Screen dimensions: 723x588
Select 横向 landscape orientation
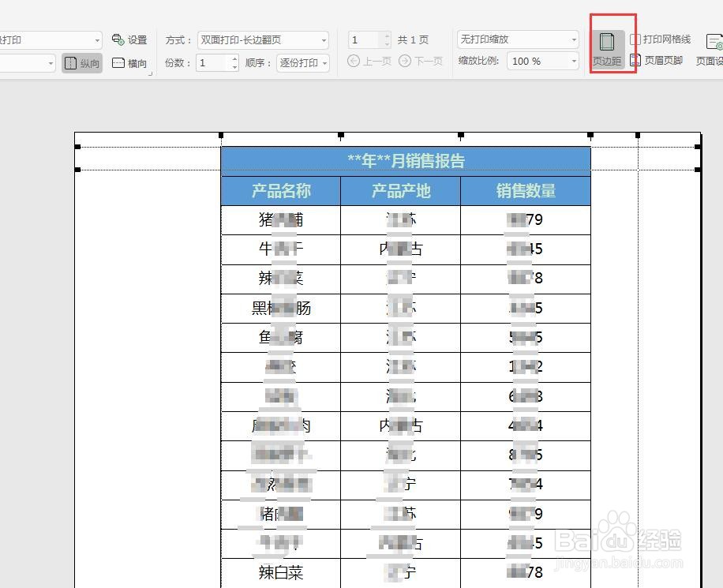pos(129,63)
